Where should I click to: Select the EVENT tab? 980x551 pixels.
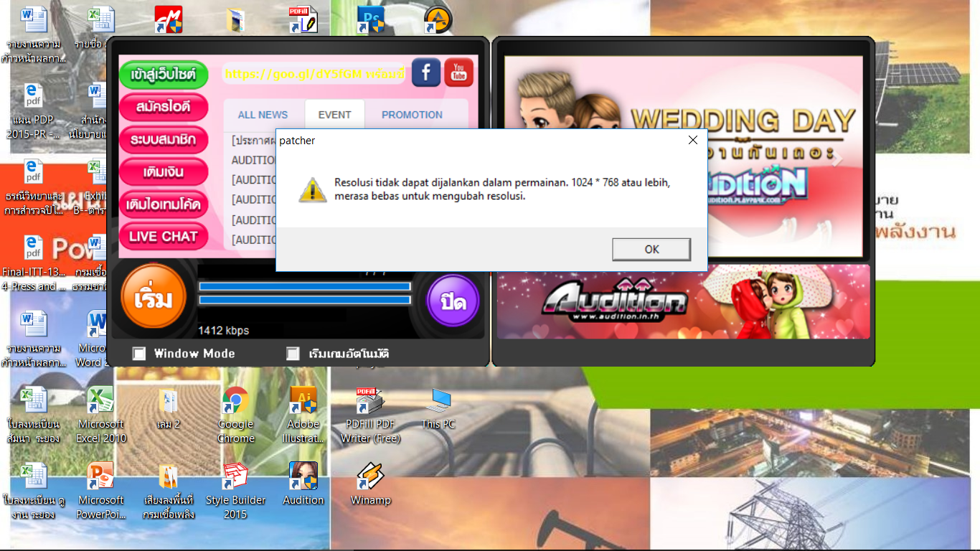pos(335,115)
